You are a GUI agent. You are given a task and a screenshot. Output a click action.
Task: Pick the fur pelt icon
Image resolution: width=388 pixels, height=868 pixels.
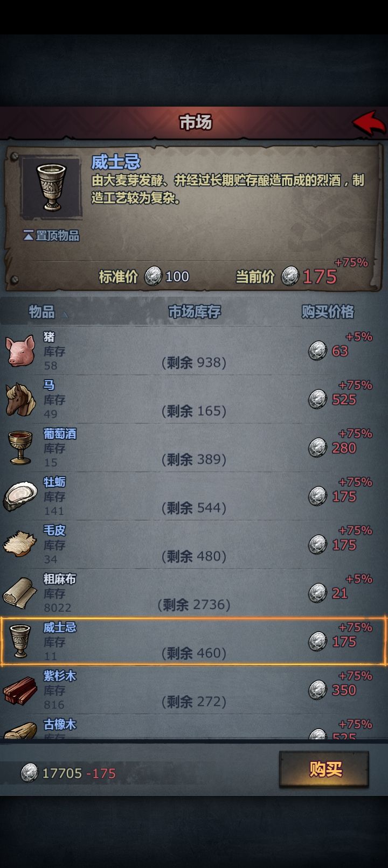20,544
